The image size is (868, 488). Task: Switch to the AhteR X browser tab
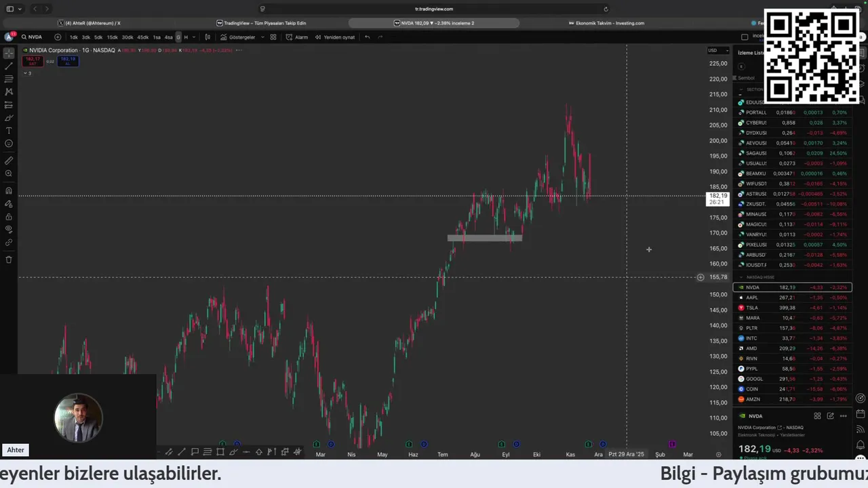pos(89,23)
